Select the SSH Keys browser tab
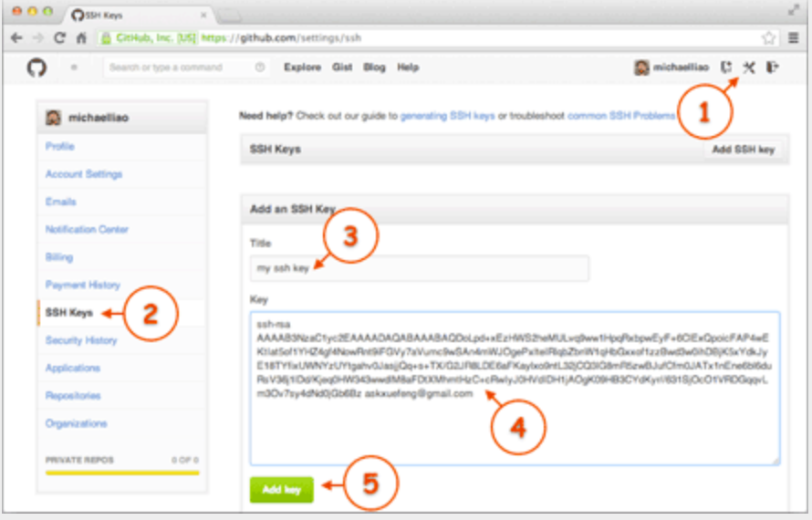This screenshot has height=520, width=812. [140, 15]
